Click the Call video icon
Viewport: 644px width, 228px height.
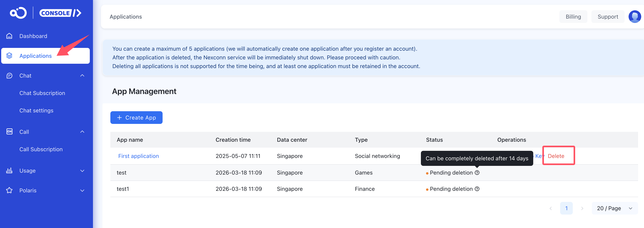9,132
